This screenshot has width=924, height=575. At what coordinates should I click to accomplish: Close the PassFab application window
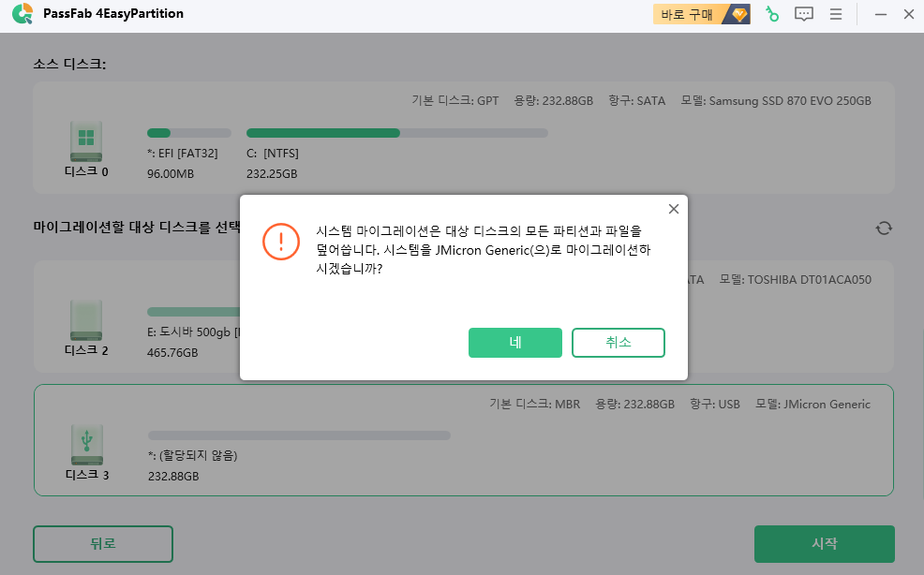tap(909, 14)
